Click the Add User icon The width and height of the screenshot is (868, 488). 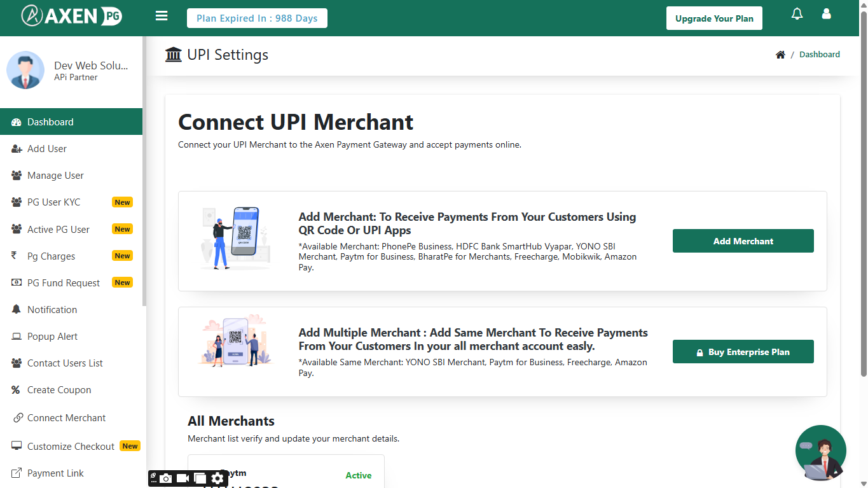pyautogui.click(x=17, y=149)
